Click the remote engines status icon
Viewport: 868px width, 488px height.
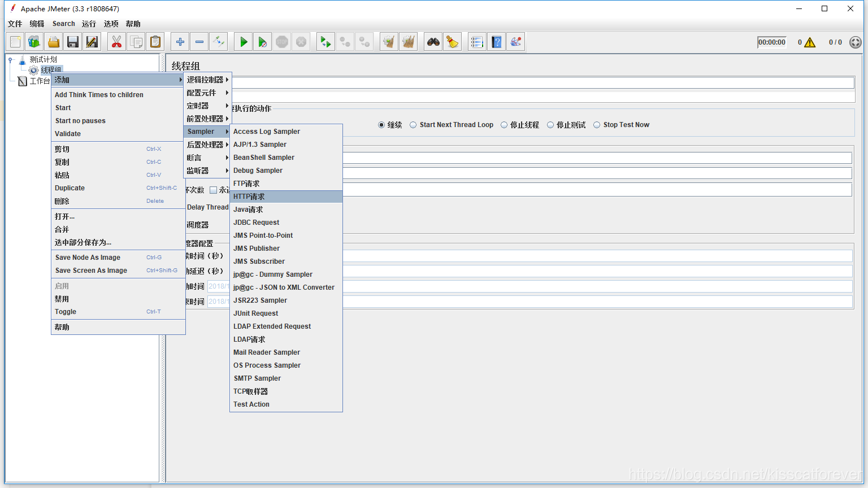pos(856,42)
